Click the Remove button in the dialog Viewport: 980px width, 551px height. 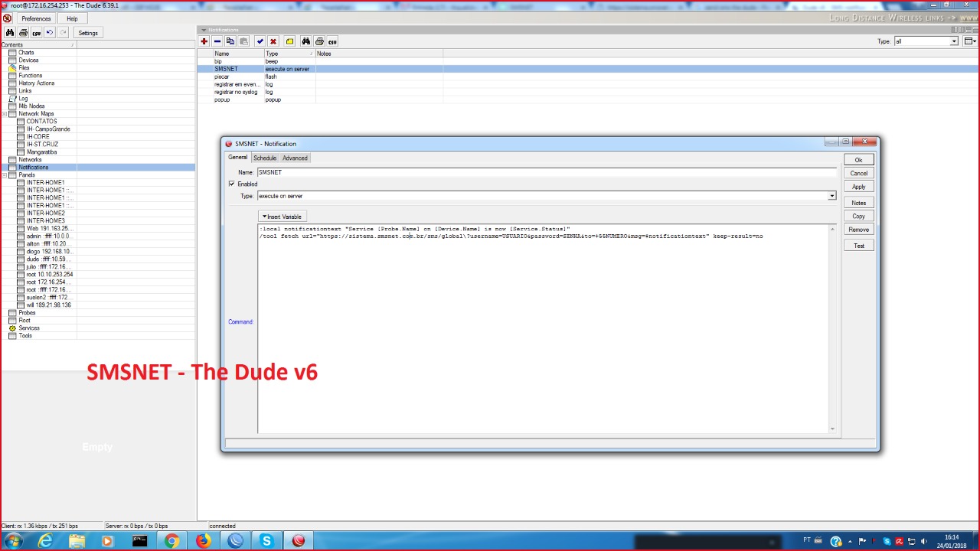point(858,230)
